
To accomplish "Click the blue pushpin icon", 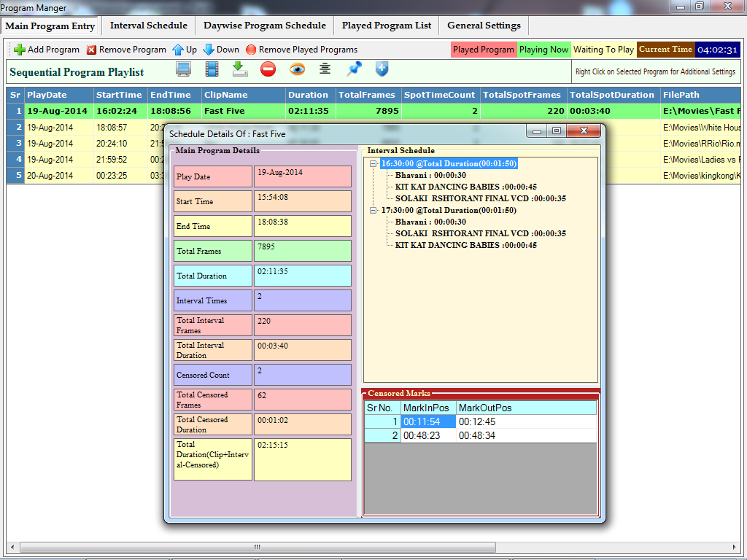I will coord(354,69).
